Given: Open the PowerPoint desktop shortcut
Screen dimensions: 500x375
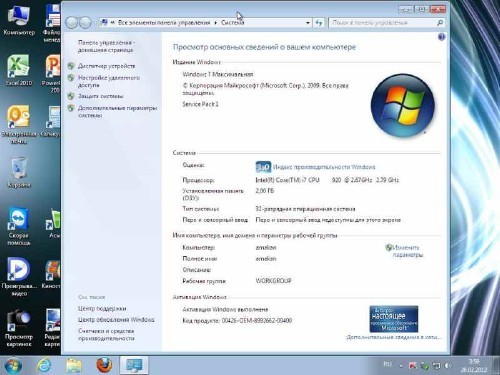Looking at the screenshot, I should pyautogui.click(x=53, y=74).
